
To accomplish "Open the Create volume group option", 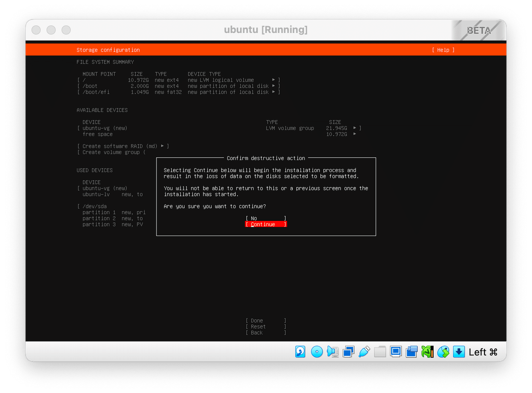I will point(111,152).
